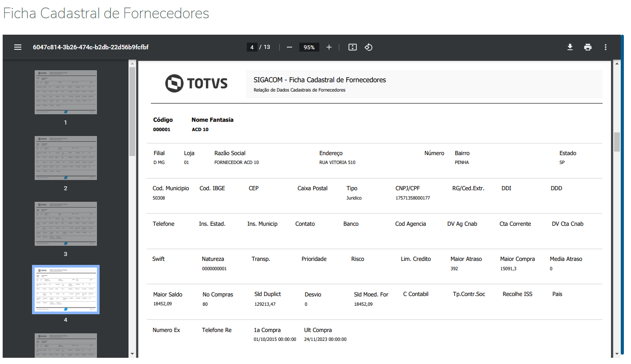Select page 3 thumbnail
The image size is (631, 364).
coord(66,224)
